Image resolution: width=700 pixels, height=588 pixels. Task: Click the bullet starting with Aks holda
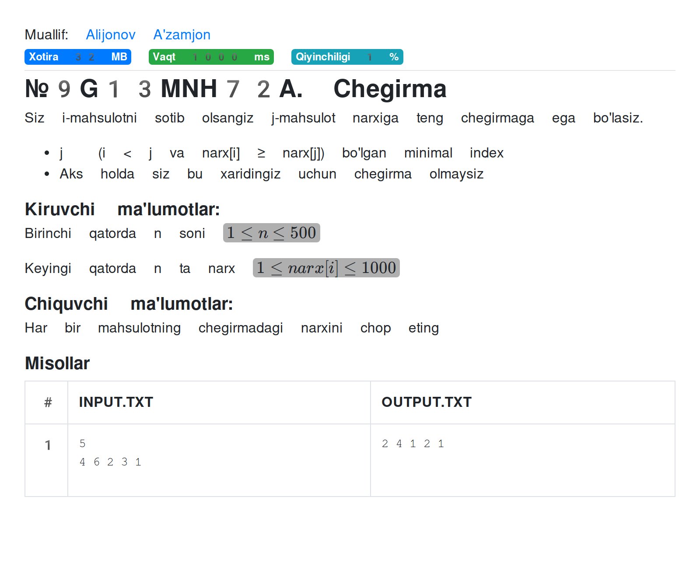click(271, 174)
